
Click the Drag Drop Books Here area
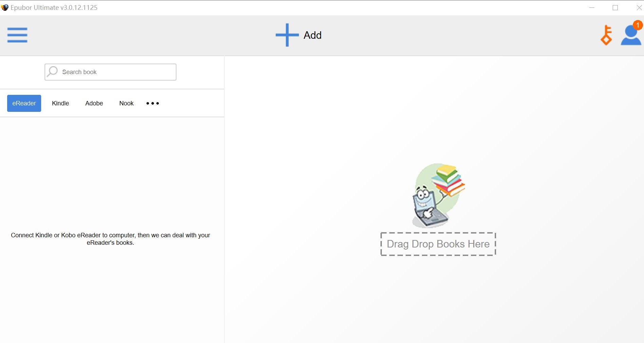tap(438, 244)
